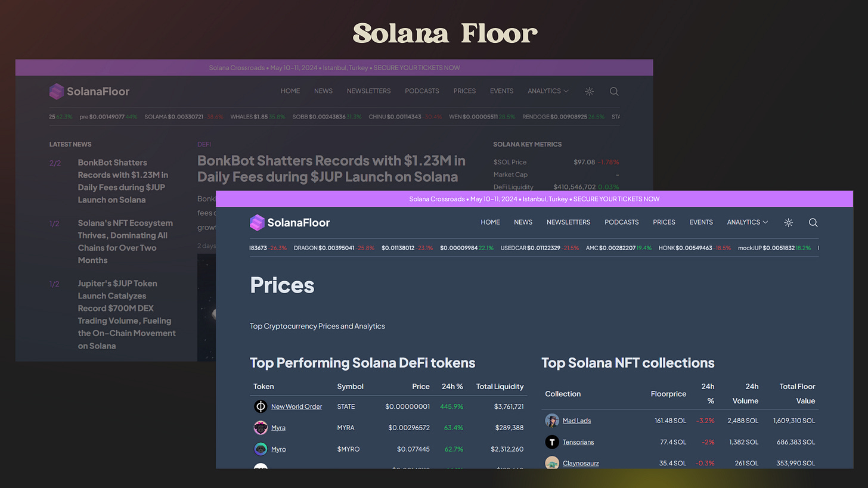Image resolution: width=868 pixels, height=488 pixels.
Task: Click USEDCAR ticker in Prices window
Action: [540, 248]
